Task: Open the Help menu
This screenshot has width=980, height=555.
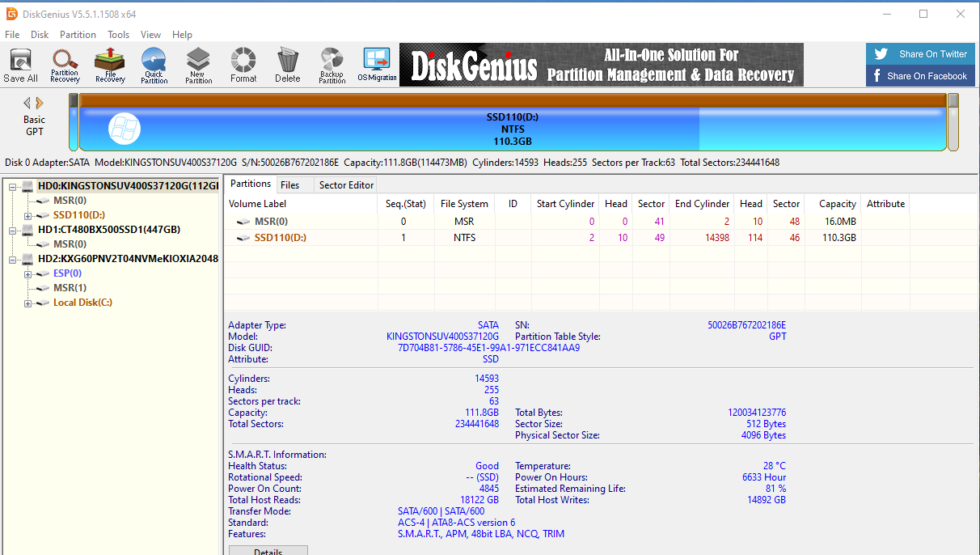Action: click(182, 35)
